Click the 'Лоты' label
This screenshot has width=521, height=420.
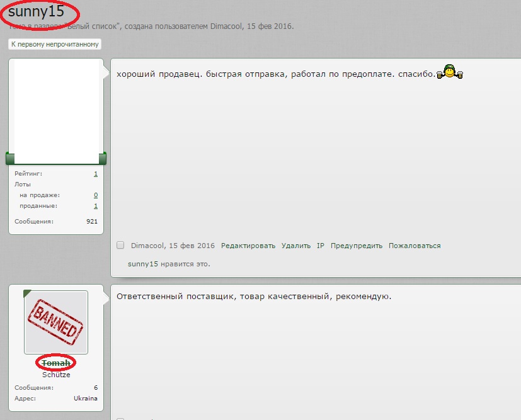tap(23, 184)
